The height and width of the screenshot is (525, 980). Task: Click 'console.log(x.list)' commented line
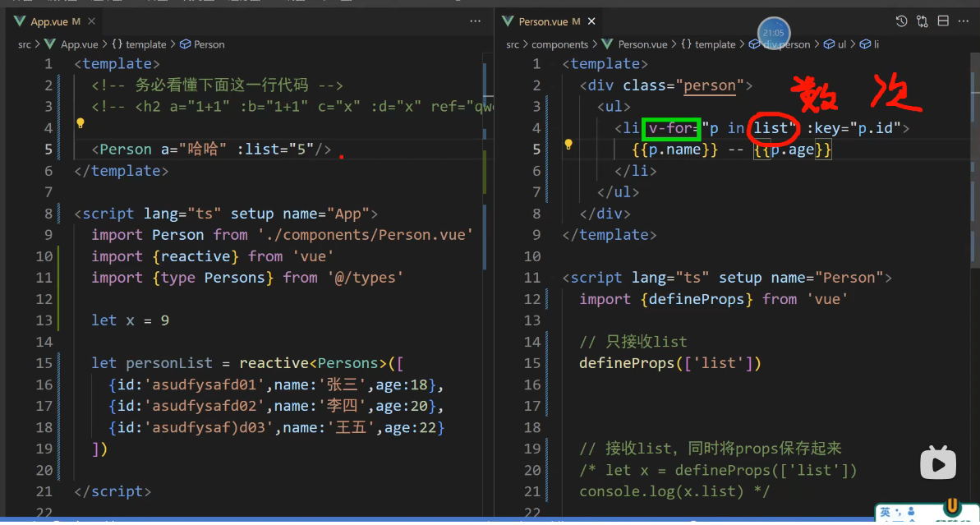[661, 492]
